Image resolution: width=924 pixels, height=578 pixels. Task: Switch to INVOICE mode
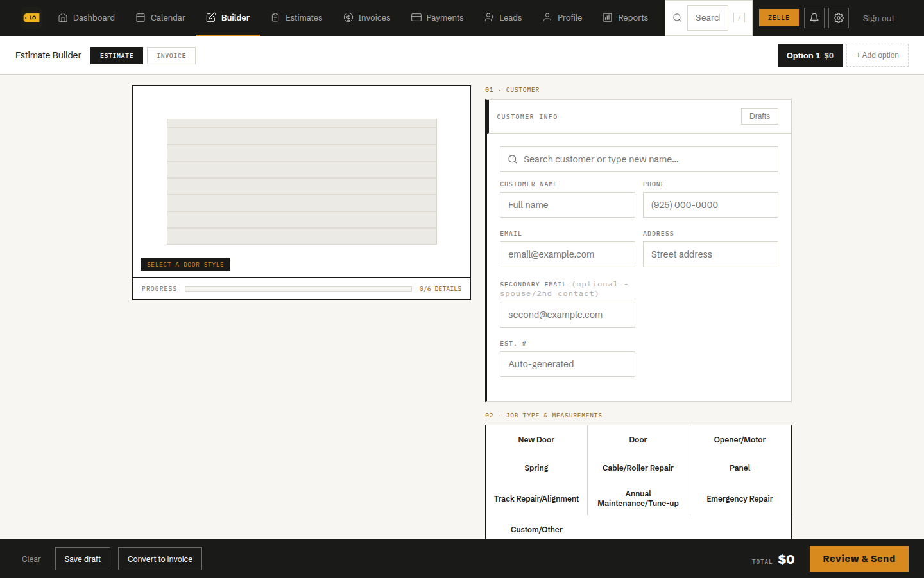point(171,55)
